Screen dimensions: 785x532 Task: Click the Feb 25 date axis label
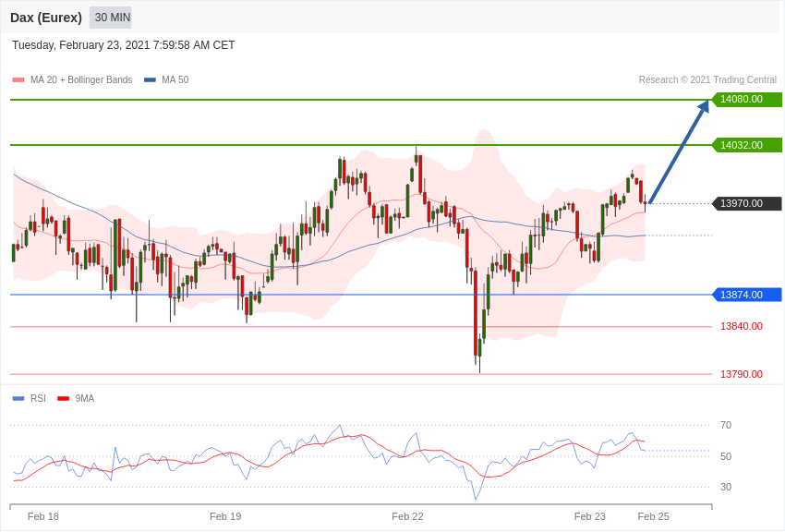653,516
